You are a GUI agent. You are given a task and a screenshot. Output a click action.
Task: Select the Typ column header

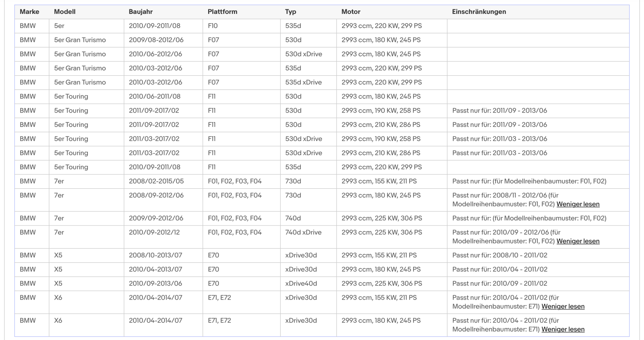[x=291, y=12]
